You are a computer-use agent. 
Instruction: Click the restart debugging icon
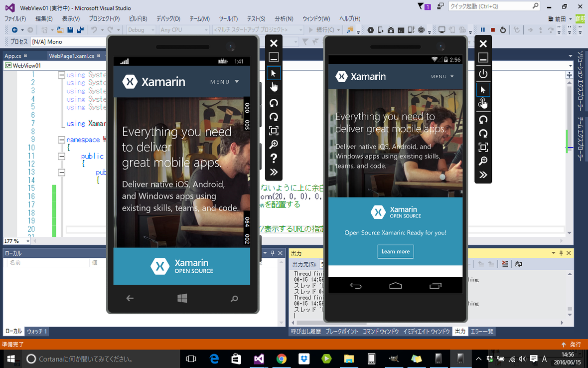(x=503, y=30)
